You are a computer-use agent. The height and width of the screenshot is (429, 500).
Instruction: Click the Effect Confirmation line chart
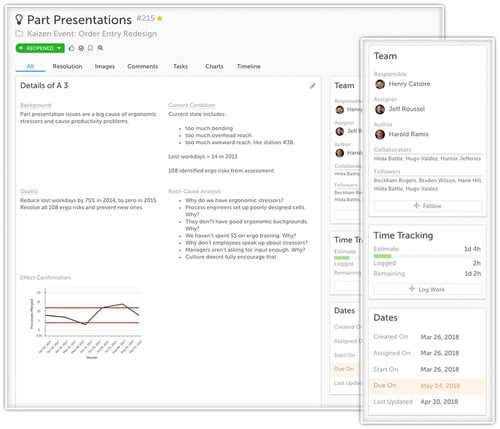pos(87,323)
